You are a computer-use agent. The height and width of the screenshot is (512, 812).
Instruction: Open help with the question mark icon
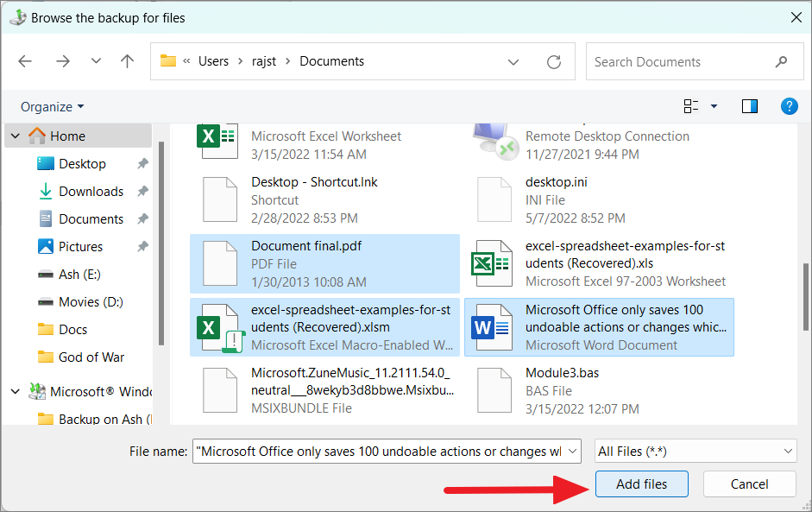click(789, 106)
